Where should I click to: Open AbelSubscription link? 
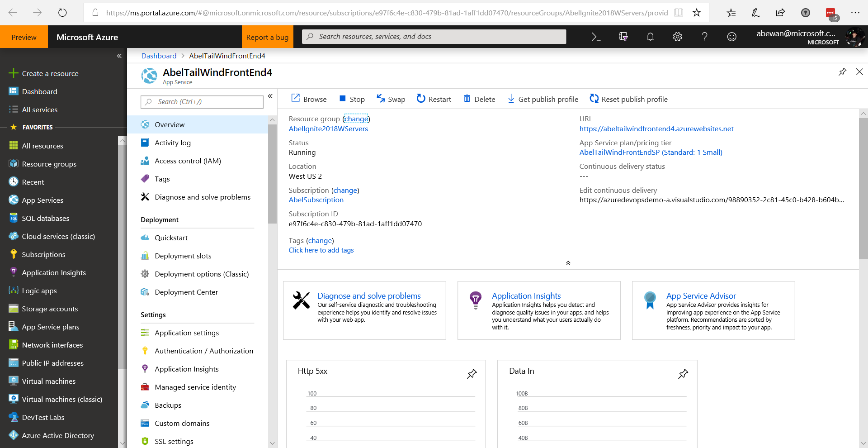coord(316,200)
